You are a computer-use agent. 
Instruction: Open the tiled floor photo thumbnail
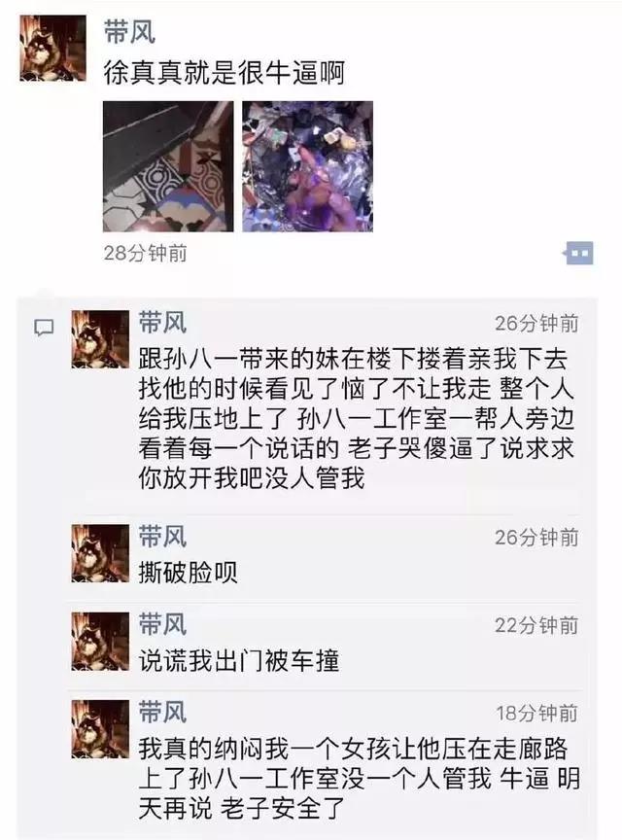coord(168,166)
